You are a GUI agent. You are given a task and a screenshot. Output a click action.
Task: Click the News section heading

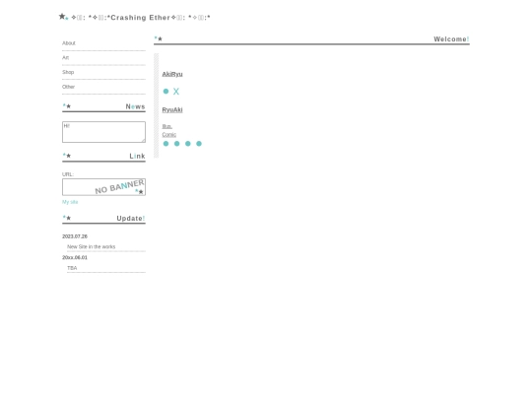coord(135,106)
